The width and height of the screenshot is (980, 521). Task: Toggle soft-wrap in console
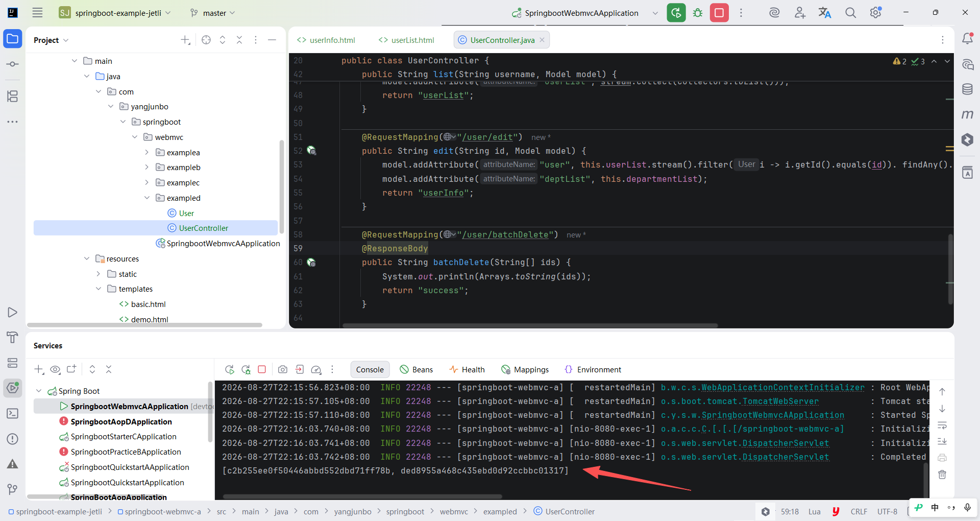point(942,425)
